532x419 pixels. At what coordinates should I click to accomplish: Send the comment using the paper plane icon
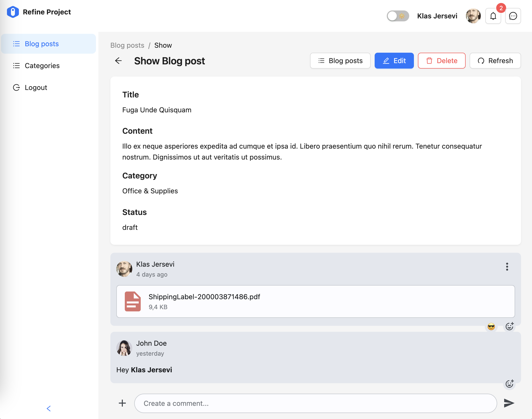[509, 403]
